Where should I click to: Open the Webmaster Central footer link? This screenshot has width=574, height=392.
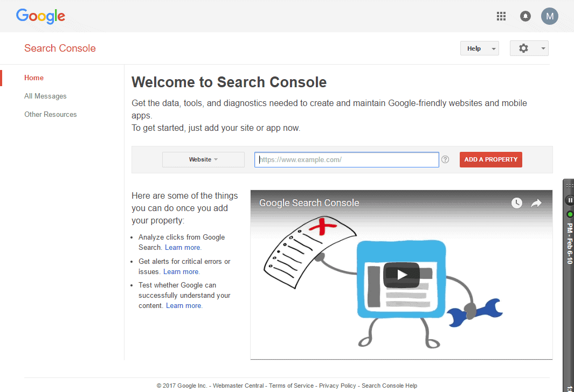238,386
